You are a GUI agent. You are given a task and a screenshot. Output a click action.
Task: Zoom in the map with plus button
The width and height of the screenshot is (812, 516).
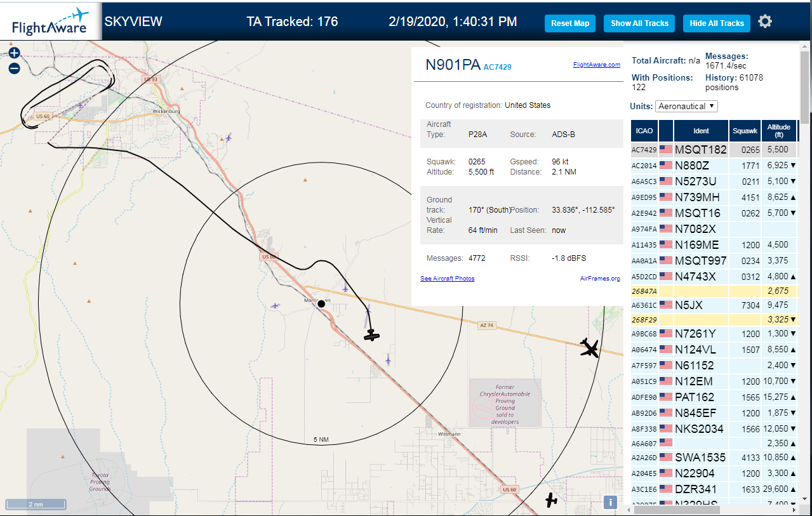coord(14,53)
